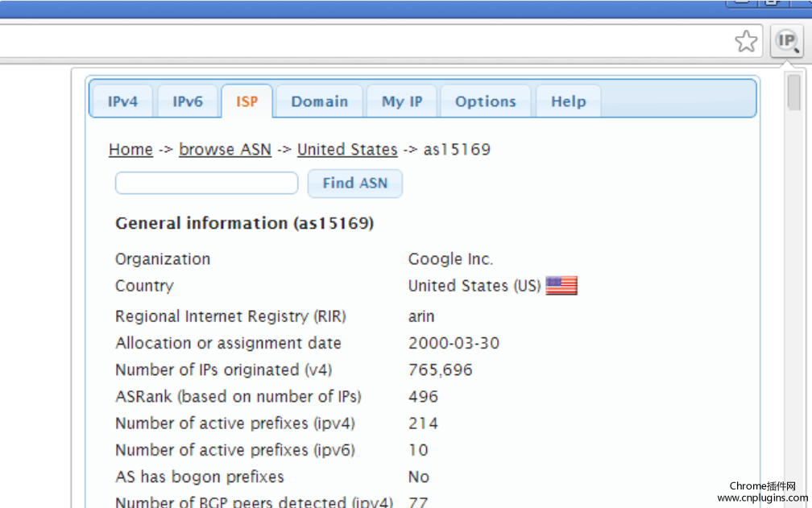Click the United States flag icon
Viewport: 812px width, 508px height.
pyautogui.click(x=561, y=286)
